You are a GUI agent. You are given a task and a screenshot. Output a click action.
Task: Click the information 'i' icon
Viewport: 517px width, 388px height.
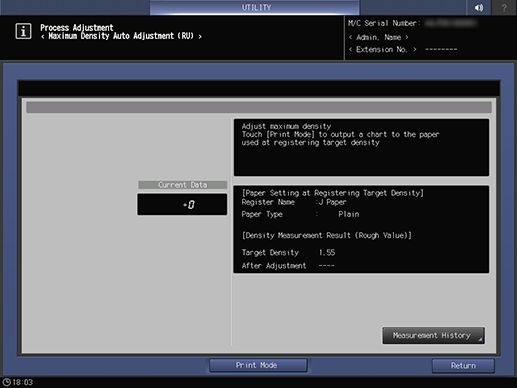[x=23, y=31]
